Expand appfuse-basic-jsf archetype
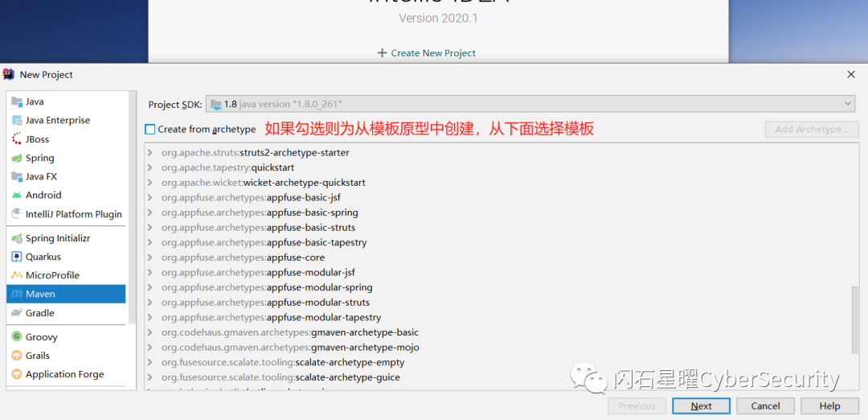 click(x=149, y=197)
